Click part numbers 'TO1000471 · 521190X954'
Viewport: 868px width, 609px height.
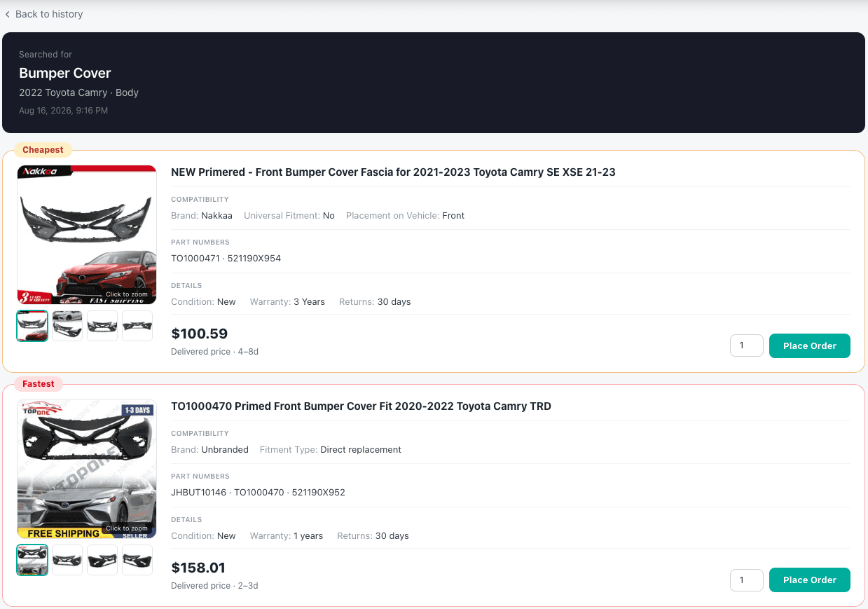[226, 259]
